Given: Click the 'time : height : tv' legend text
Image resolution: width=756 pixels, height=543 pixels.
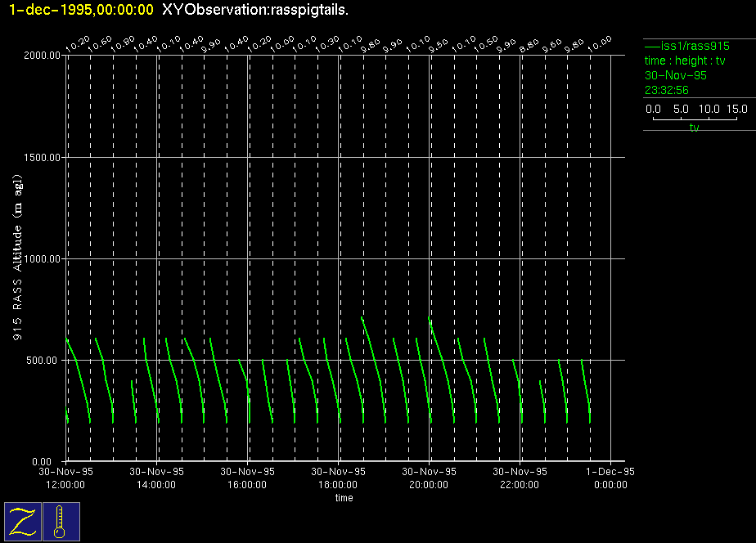Looking at the screenshot, I should tap(685, 61).
